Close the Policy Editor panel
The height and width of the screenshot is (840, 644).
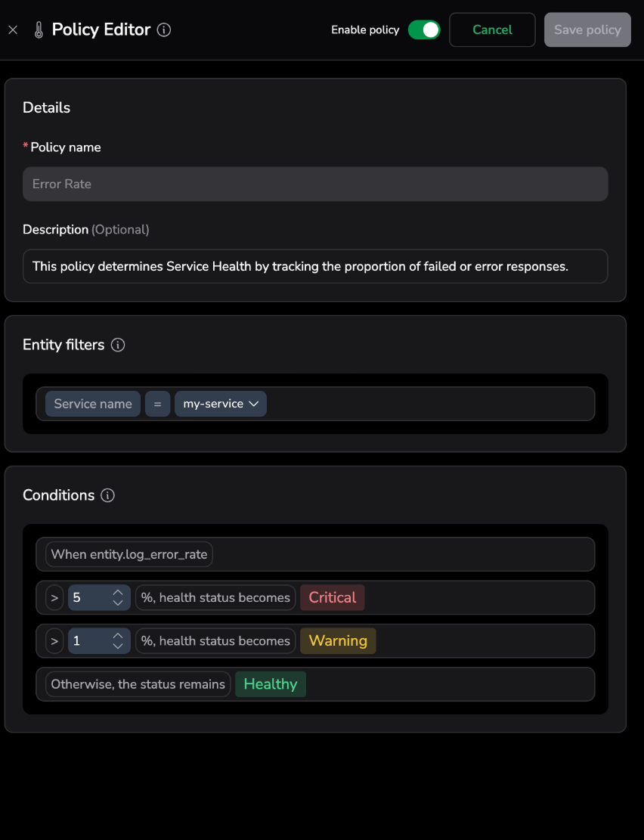(13, 30)
